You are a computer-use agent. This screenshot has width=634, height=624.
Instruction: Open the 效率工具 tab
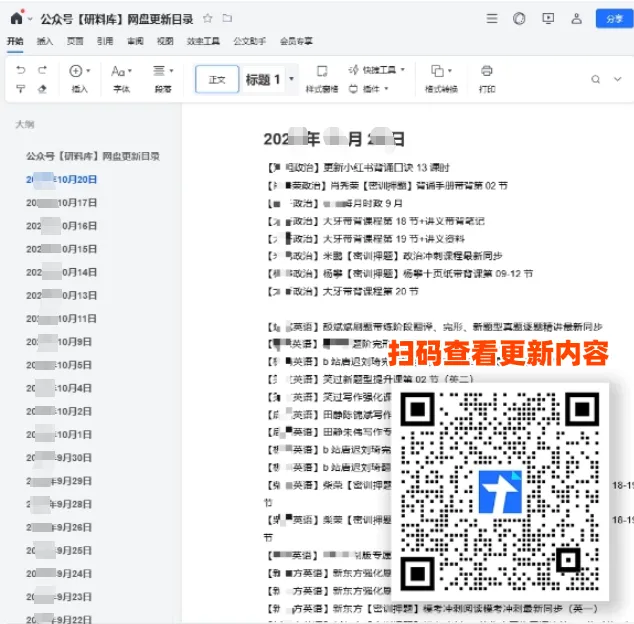pos(203,41)
